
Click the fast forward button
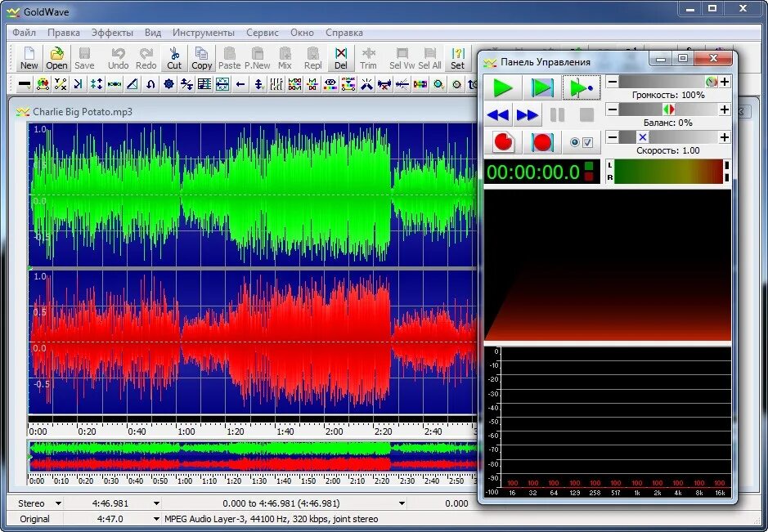(x=527, y=115)
